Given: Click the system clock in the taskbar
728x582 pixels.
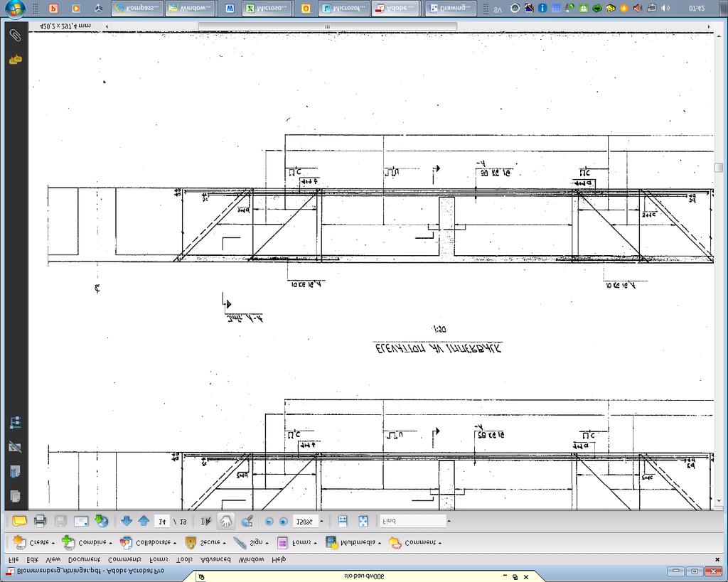Looking at the screenshot, I should tap(697, 8).
